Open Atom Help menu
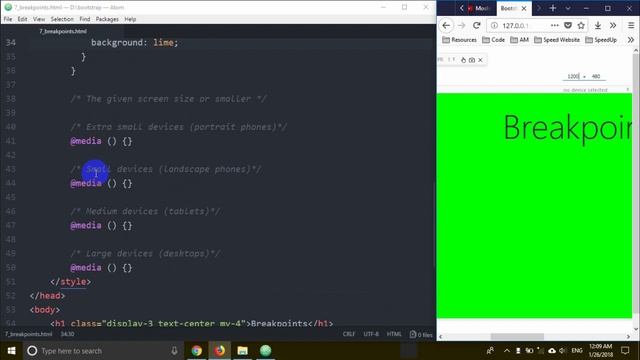640x360 pixels. coord(130,19)
